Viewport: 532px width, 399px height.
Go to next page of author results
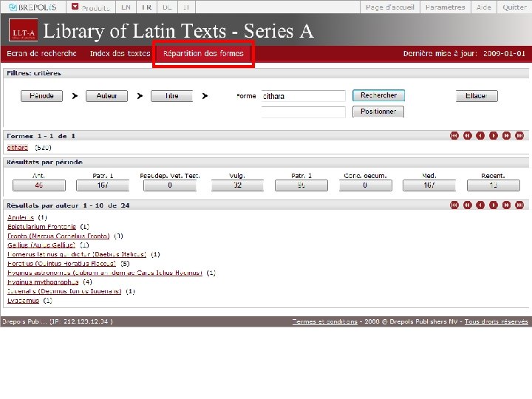tap(494, 205)
